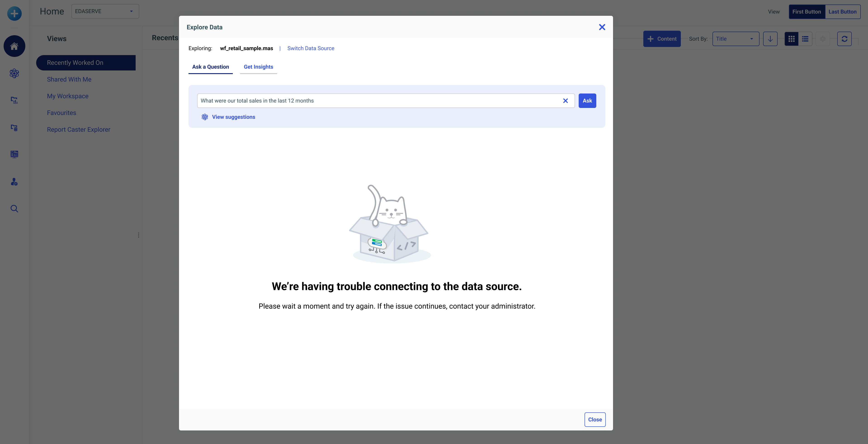Click the blue plus create icon

pos(14,14)
